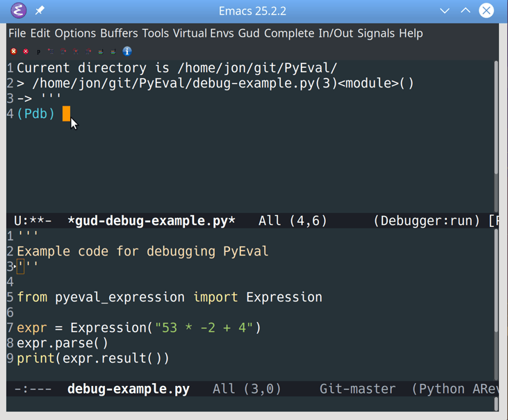Screen dimensions: 508x420
Task: Click the 'Current directory is' output line
Action: click(177, 68)
